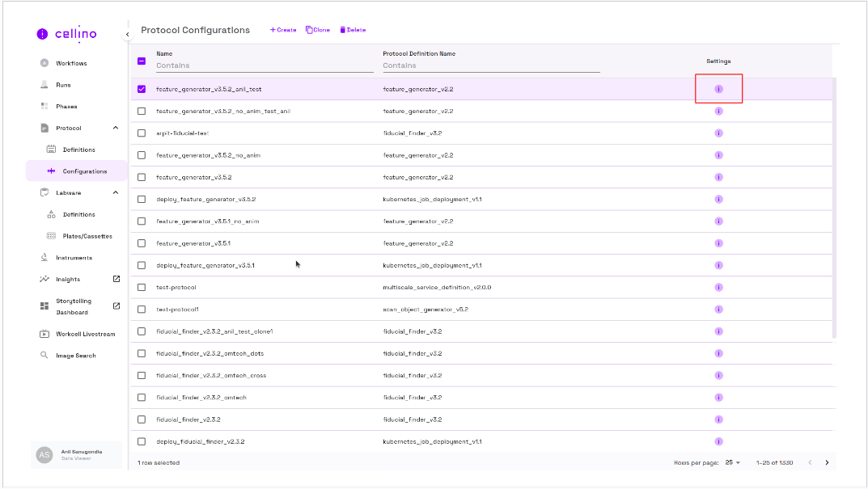Open rows per page dropdown
This screenshot has height=489, width=868.
[732, 462]
